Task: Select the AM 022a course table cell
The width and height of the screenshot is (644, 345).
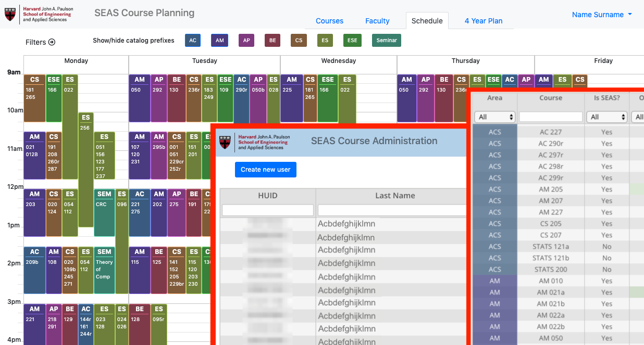Action: point(551,315)
